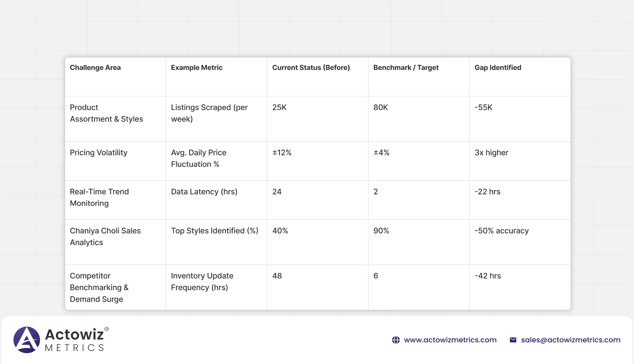Click the registered trademark symbol near logo
This screenshot has width=634, height=364.
tap(107, 329)
